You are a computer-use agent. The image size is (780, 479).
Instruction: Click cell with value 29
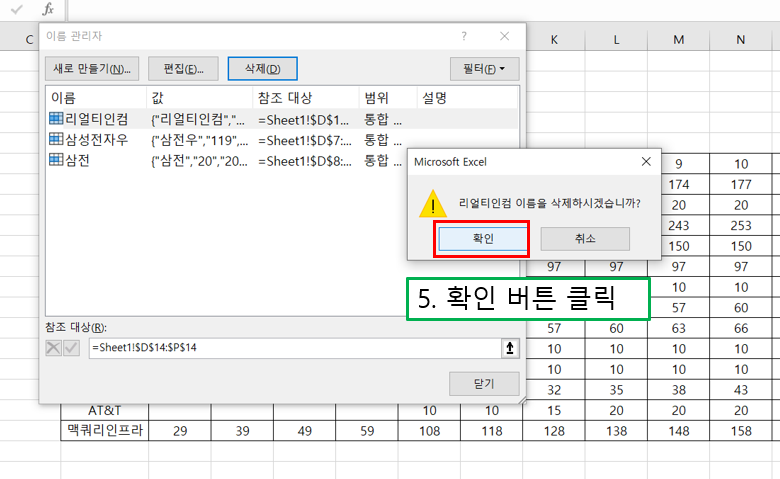pyautogui.click(x=180, y=431)
